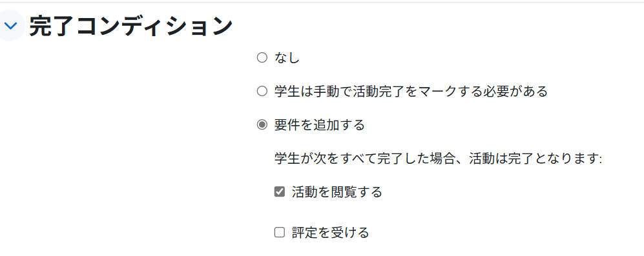Image resolution: width=644 pixels, height=256 pixels.
Task: Toggle the blue chevron icon beside heading
Action: [x=11, y=26]
